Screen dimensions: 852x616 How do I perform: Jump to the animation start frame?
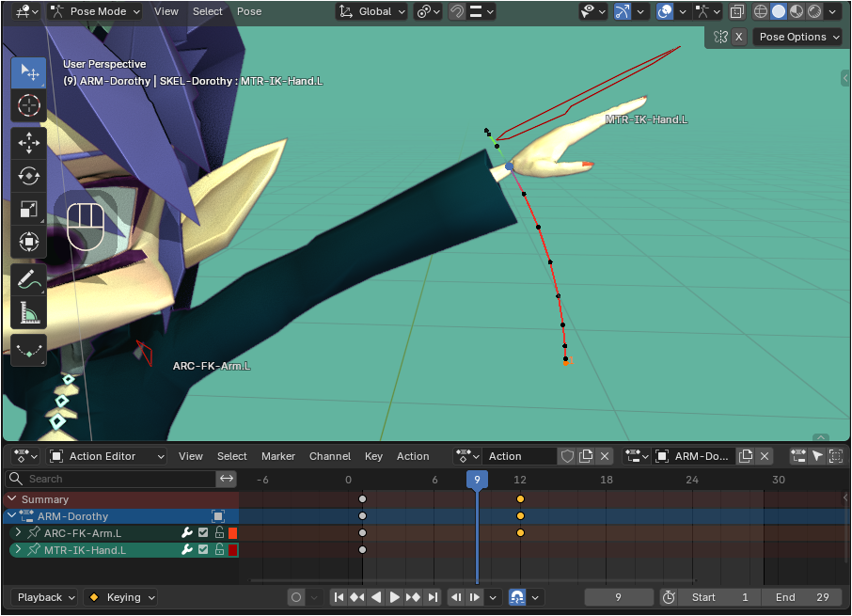point(339,597)
